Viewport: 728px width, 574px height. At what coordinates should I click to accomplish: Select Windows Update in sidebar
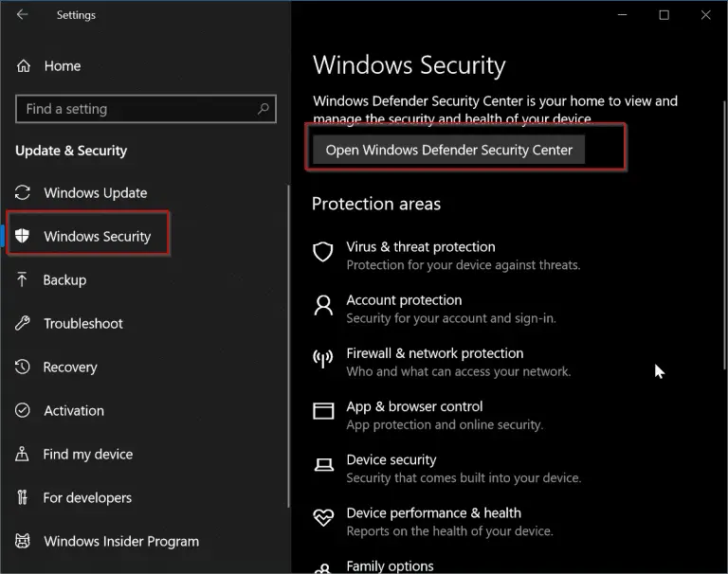(x=95, y=192)
